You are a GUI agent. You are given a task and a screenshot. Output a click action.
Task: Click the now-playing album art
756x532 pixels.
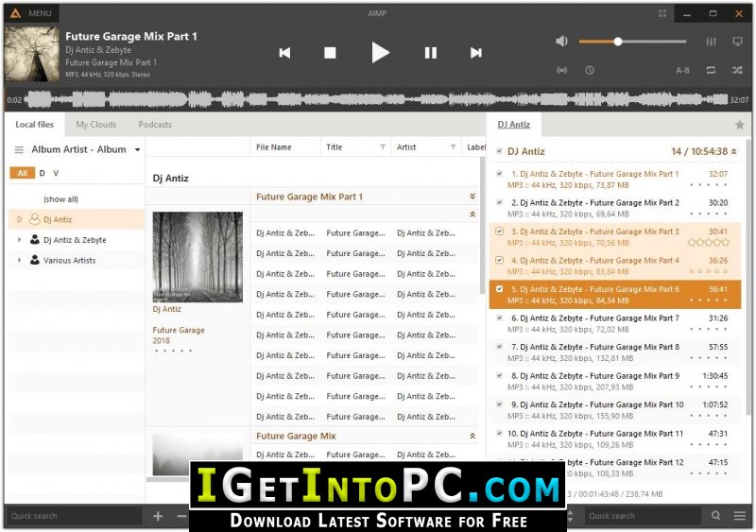point(31,54)
